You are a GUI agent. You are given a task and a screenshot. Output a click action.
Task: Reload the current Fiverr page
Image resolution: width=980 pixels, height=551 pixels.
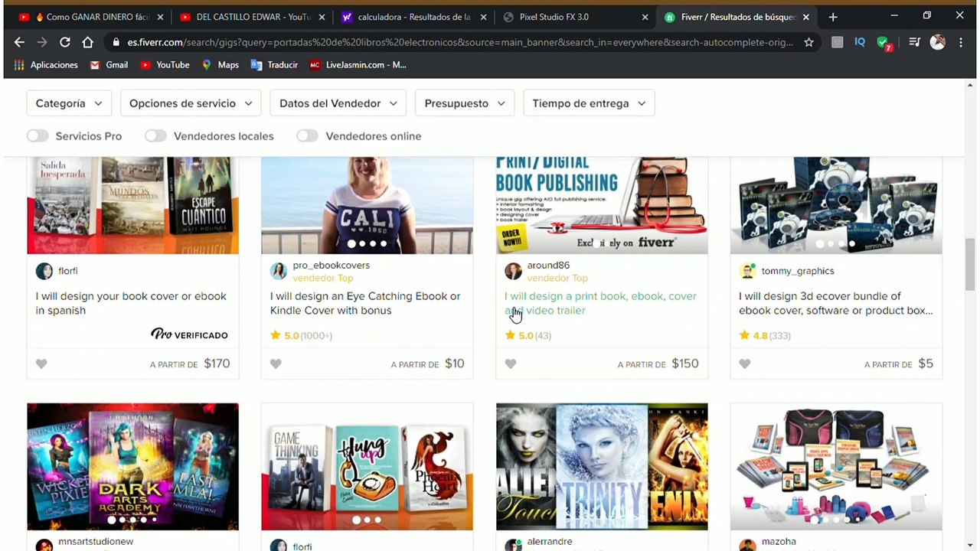tap(65, 42)
